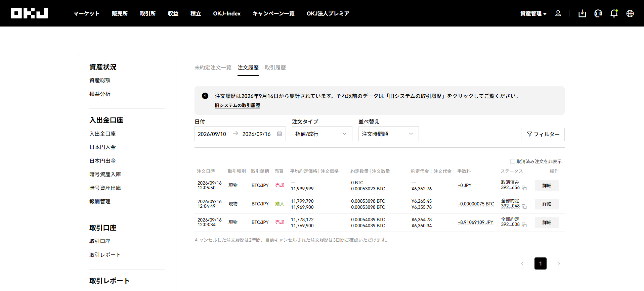Select page 1 in pagination
The width and height of the screenshot is (644, 291).
click(x=541, y=263)
